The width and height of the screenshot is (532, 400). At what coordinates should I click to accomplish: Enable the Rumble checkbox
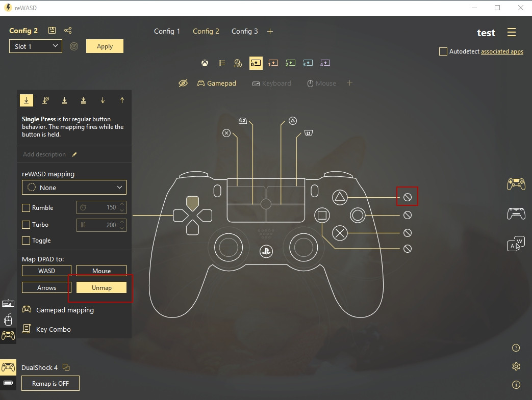click(x=26, y=208)
